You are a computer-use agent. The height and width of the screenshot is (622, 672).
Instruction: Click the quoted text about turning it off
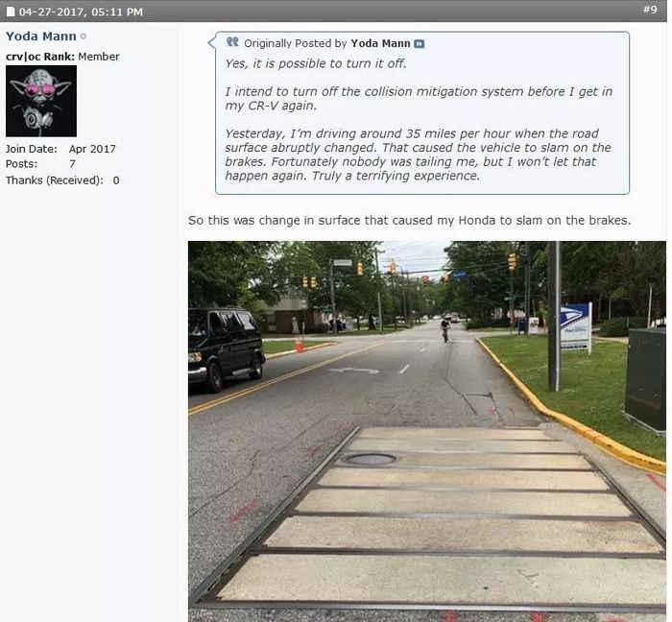[x=316, y=63]
